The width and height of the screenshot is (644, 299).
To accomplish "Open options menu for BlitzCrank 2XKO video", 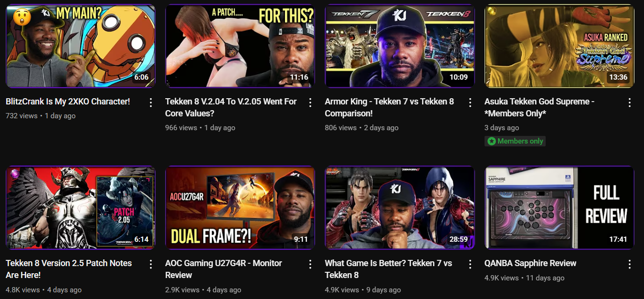I will pyautogui.click(x=150, y=103).
